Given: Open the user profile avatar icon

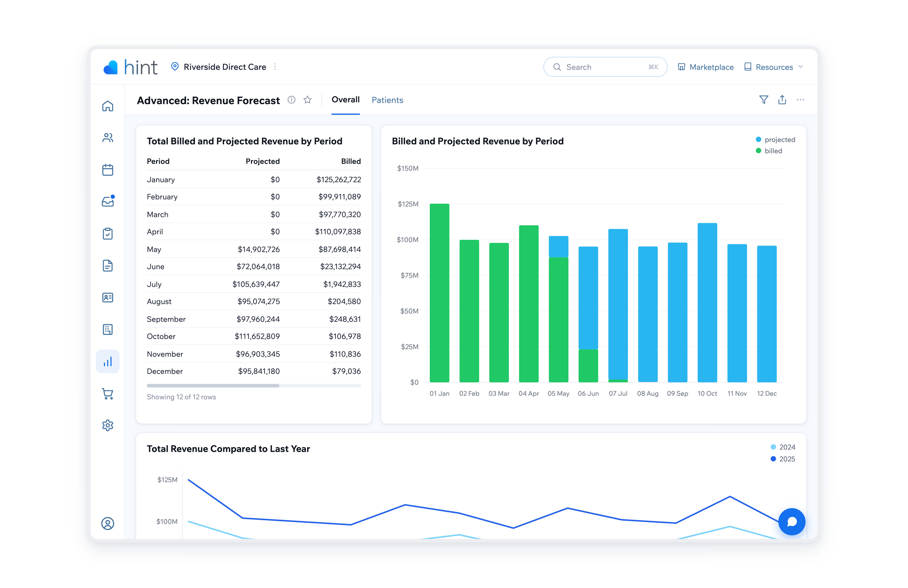Looking at the screenshot, I should (108, 523).
